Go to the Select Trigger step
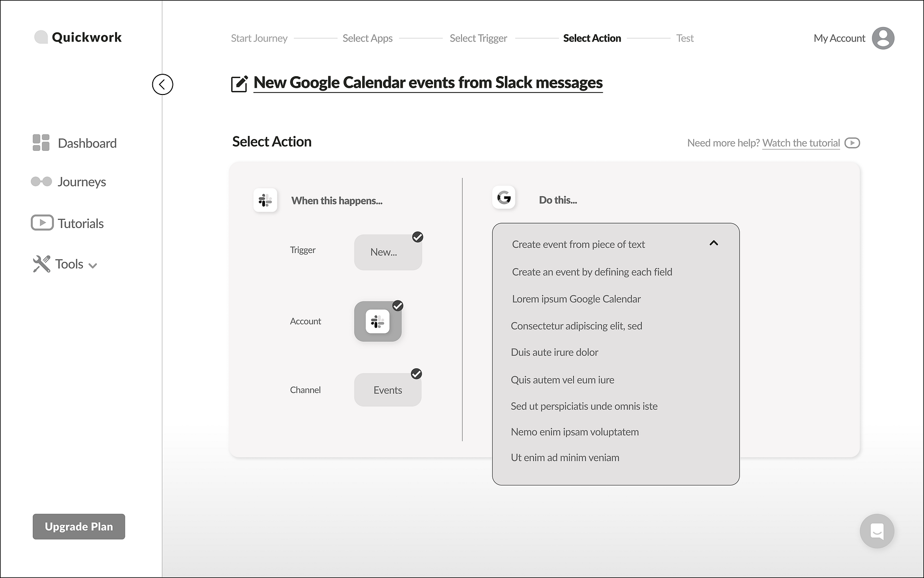924x578 pixels. [478, 38]
